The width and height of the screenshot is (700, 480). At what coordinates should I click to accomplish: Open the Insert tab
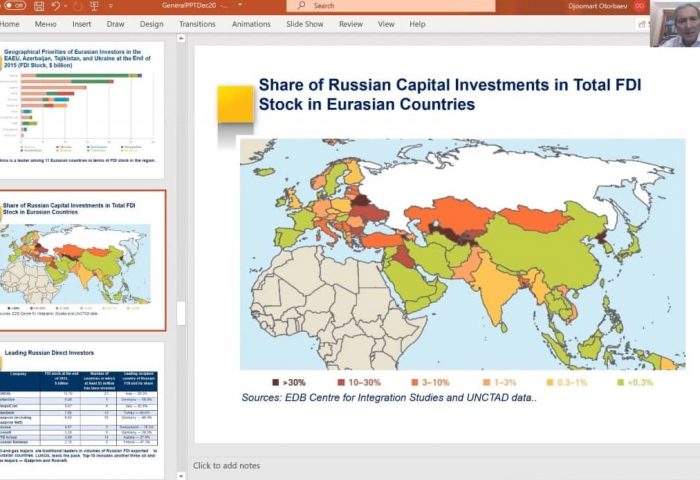click(x=81, y=24)
